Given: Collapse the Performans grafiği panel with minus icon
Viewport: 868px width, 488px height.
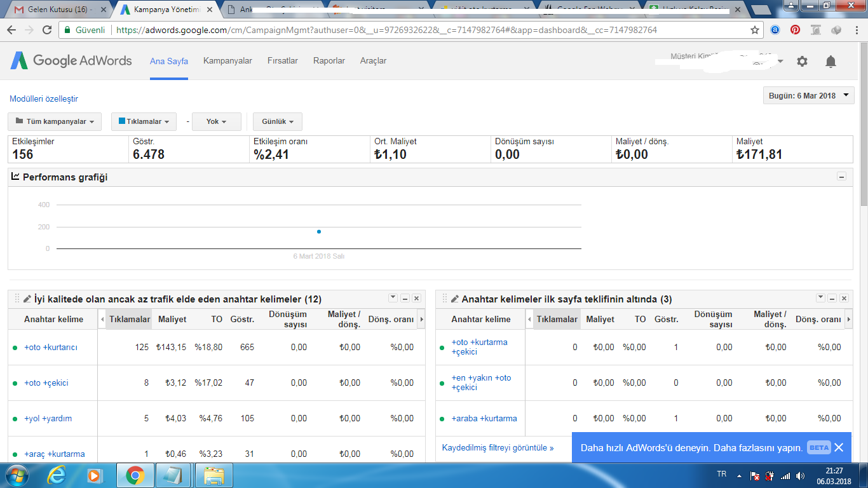Looking at the screenshot, I should pos(842,177).
